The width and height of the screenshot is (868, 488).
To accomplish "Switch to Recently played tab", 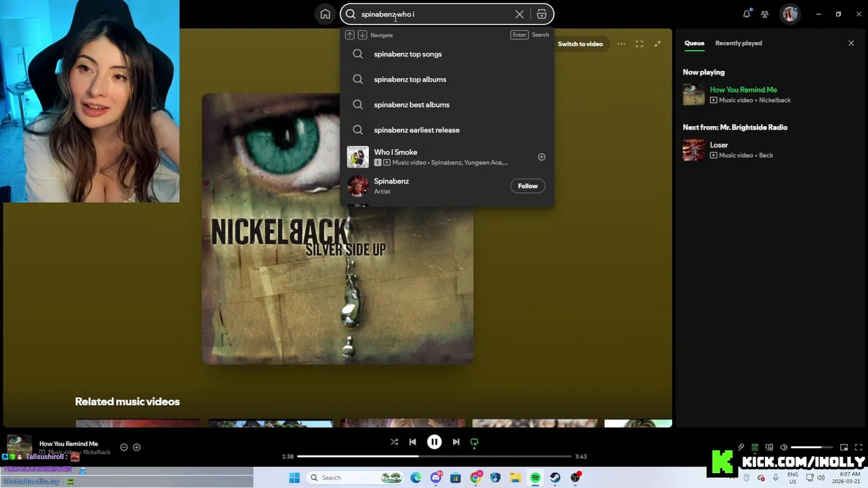I will coord(738,43).
